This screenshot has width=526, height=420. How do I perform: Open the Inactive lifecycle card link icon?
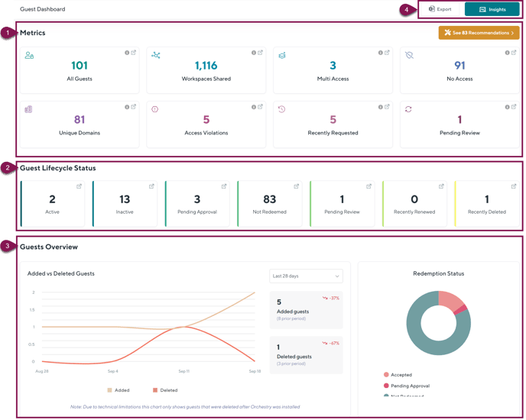(151, 186)
